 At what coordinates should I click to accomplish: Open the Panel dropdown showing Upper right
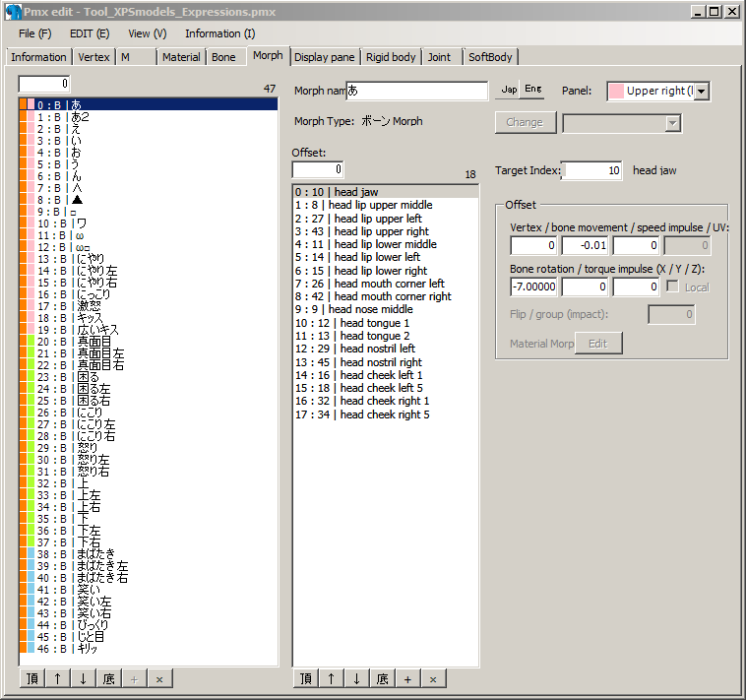pyautogui.click(x=702, y=91)
